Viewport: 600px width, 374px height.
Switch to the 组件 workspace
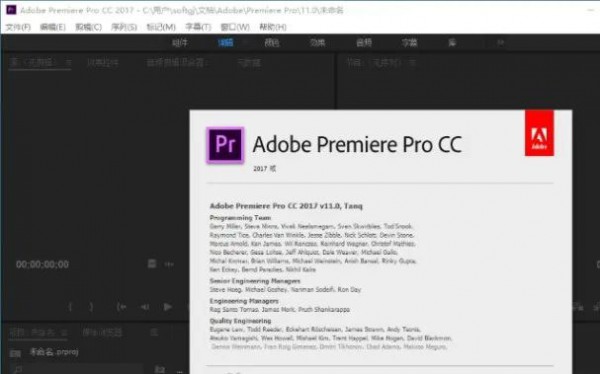click(180, 42)
